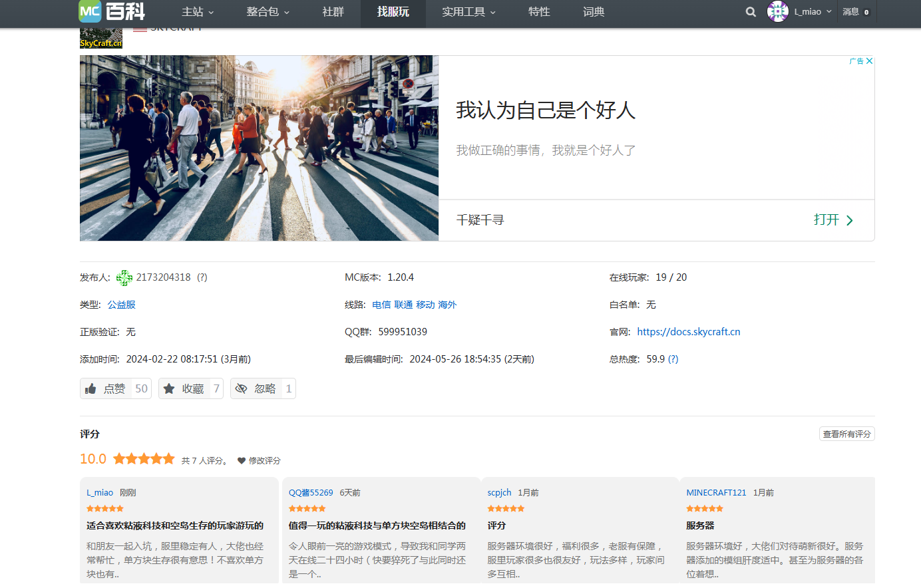Screen dimensions: 921x588
Task: Open 消息 notifications
Action: [856, 12]
